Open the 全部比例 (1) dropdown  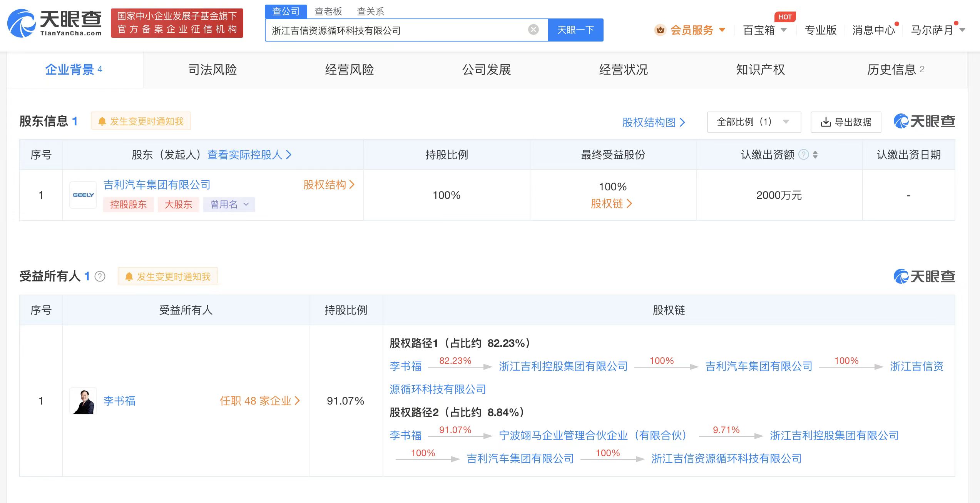click(x=754, y=122)
